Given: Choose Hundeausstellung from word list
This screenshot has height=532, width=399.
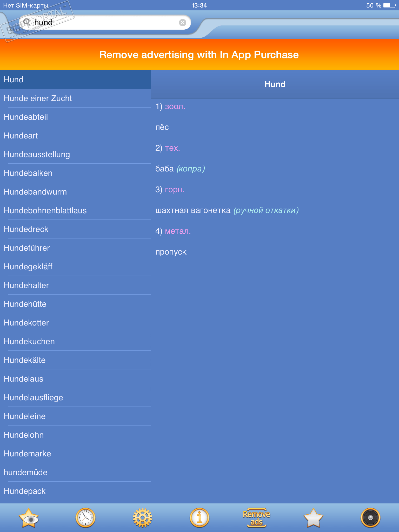Looking at the screenshot, I should 75,154.
